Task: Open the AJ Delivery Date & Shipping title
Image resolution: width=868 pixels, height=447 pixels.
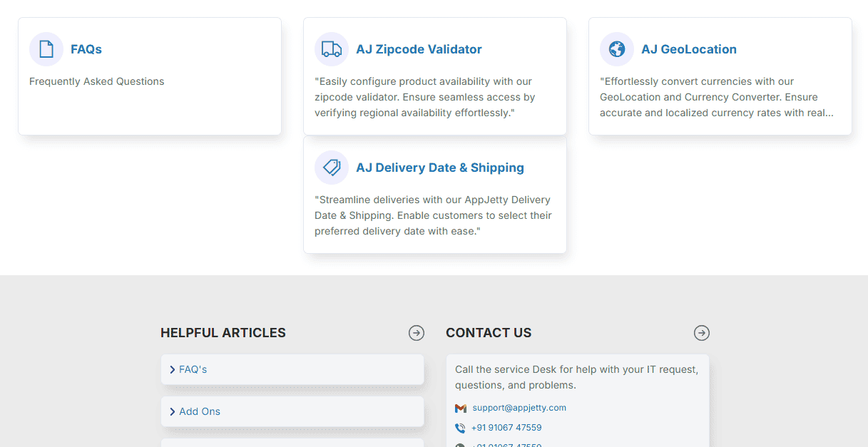Action: pos(439,168)
